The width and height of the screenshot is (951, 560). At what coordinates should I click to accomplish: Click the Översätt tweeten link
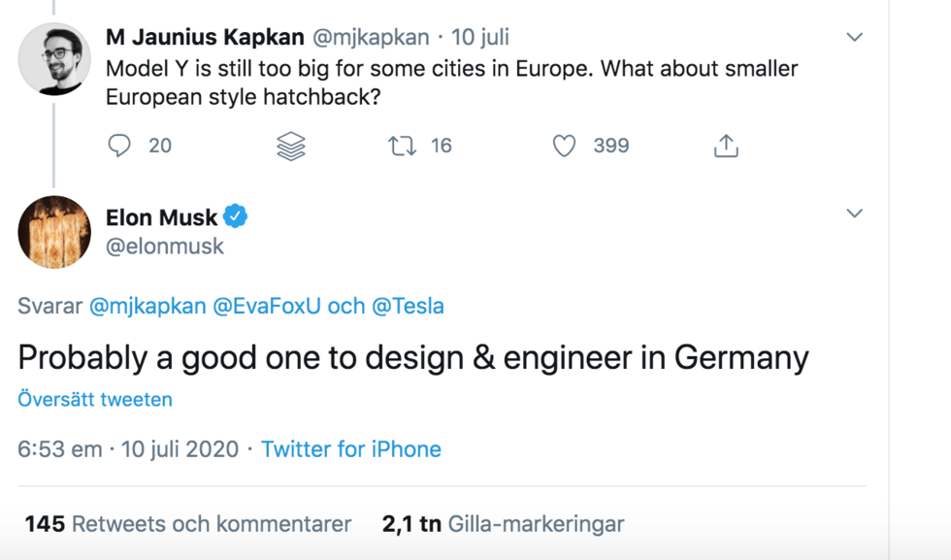click(x=94, y=399)
